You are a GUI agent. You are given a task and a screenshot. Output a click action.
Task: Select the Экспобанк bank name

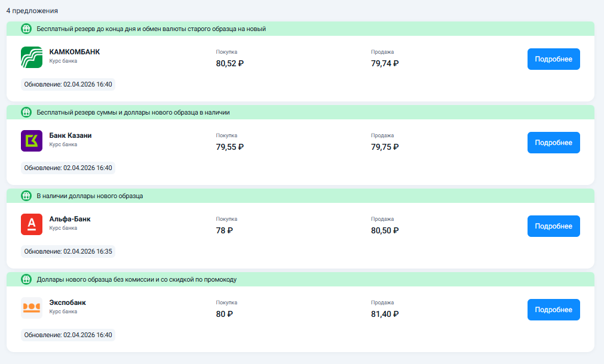point(68,303)
